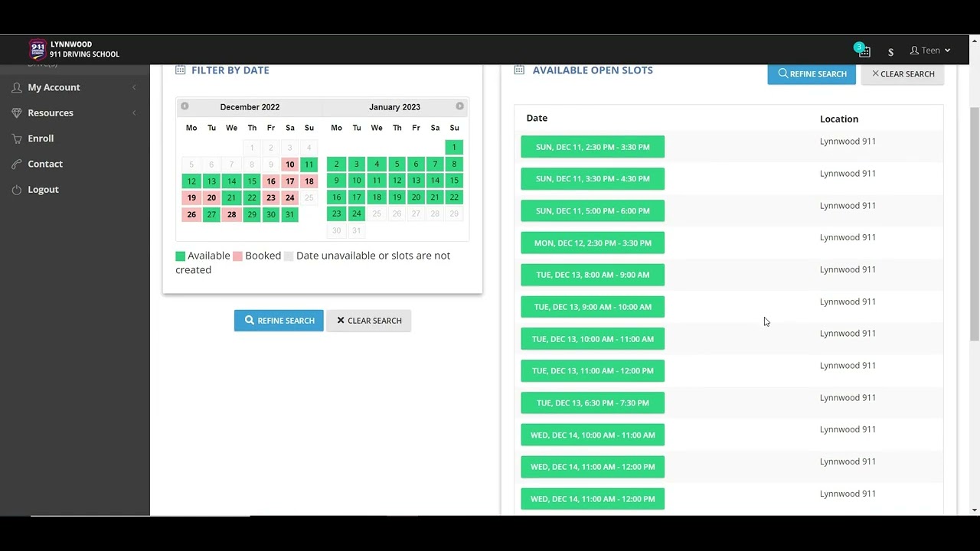Click the Logout power icon

click(17, 190)
